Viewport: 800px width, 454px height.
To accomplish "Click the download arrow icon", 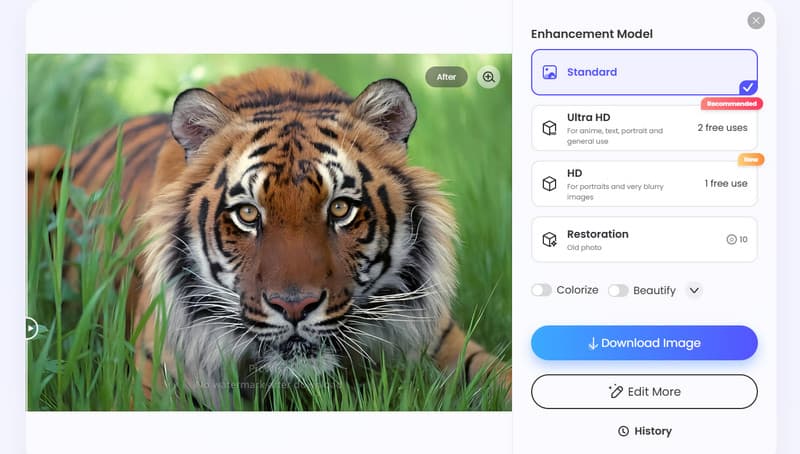I will [593, 343].
